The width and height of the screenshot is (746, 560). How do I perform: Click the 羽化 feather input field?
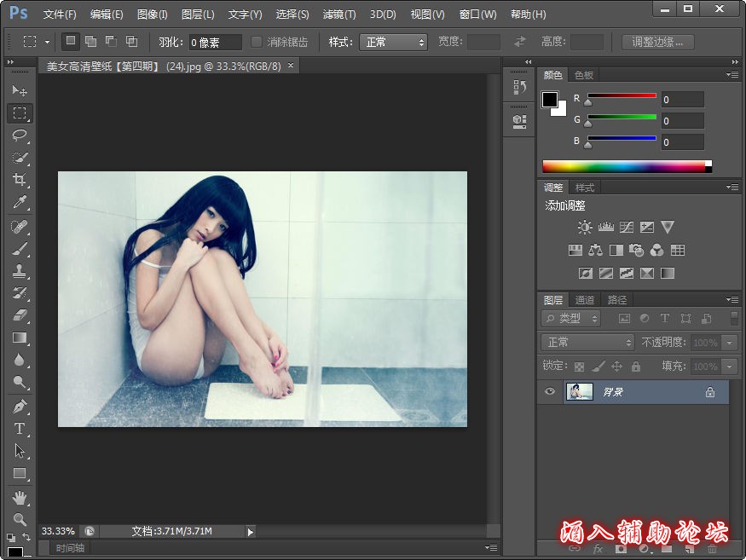(213, 42)
